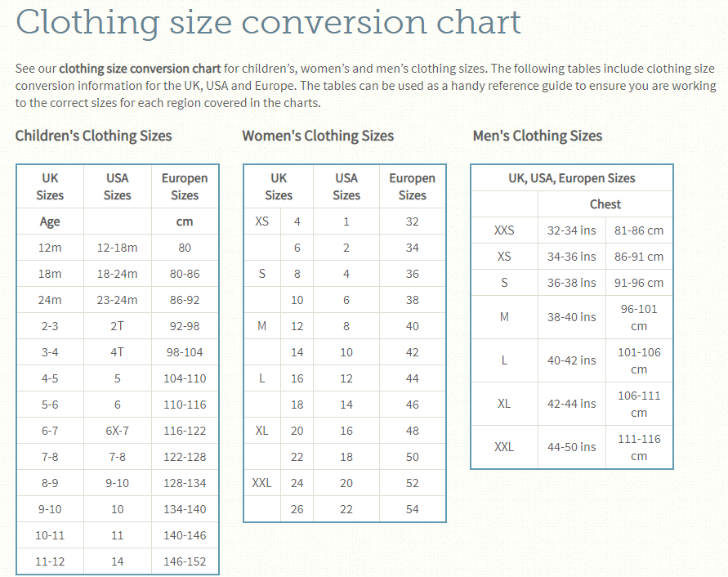Select the '32-34 ins' chest cell

click(572, 230)
